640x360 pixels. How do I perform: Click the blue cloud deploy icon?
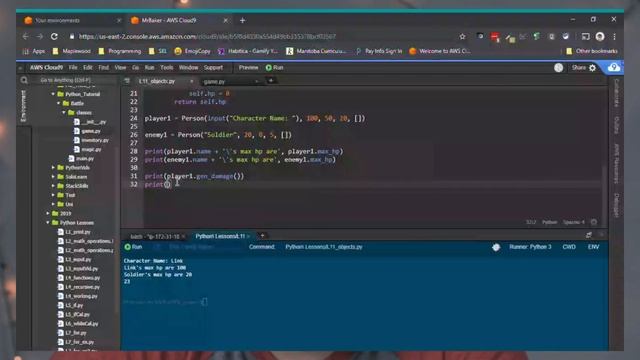tap(614, 67)
